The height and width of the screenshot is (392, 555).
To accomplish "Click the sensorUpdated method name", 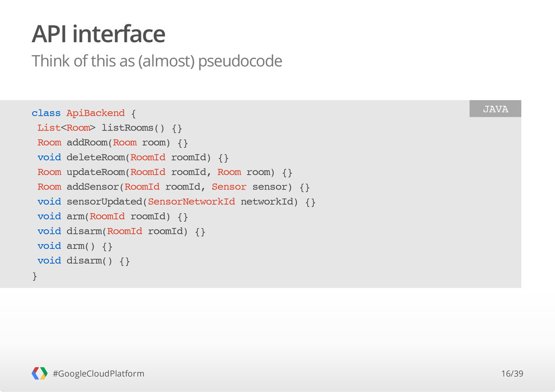I will 105,202.
